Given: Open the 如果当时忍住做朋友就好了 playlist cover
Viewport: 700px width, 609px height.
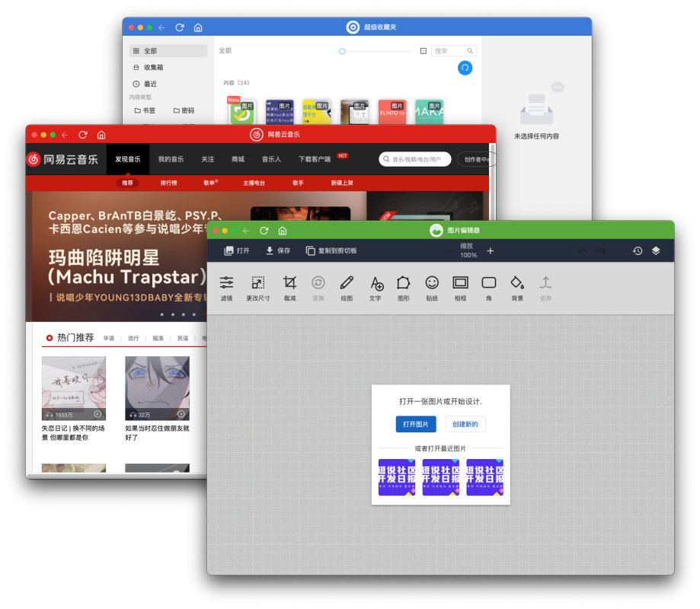Looking at the screenshot, I should (x=157, y=388).
